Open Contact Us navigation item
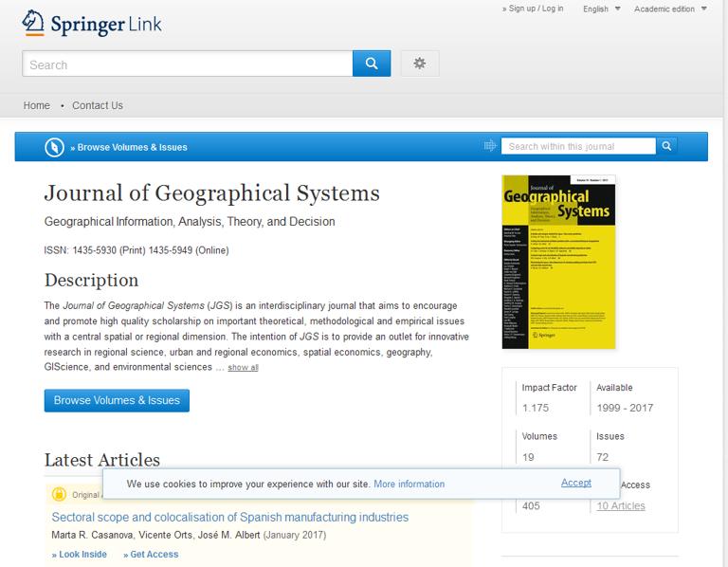The width and height of the screenshot is (728, 567). (98, 105)
